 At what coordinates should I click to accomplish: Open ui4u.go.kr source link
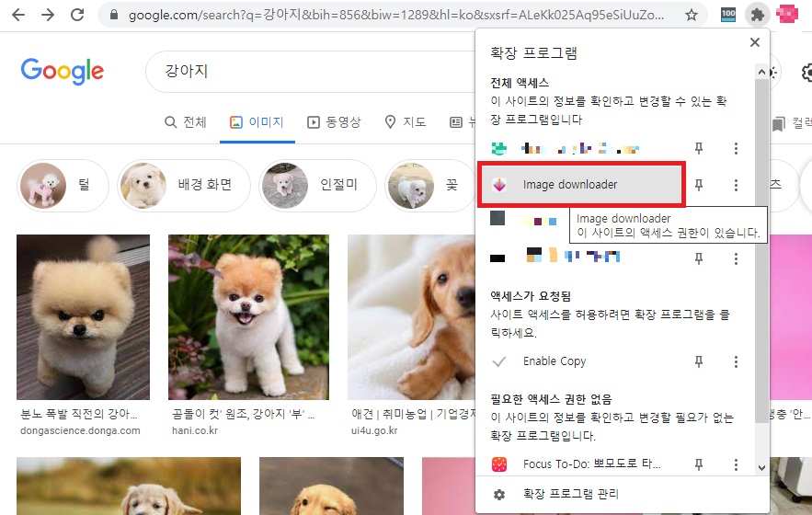point(374,430)
